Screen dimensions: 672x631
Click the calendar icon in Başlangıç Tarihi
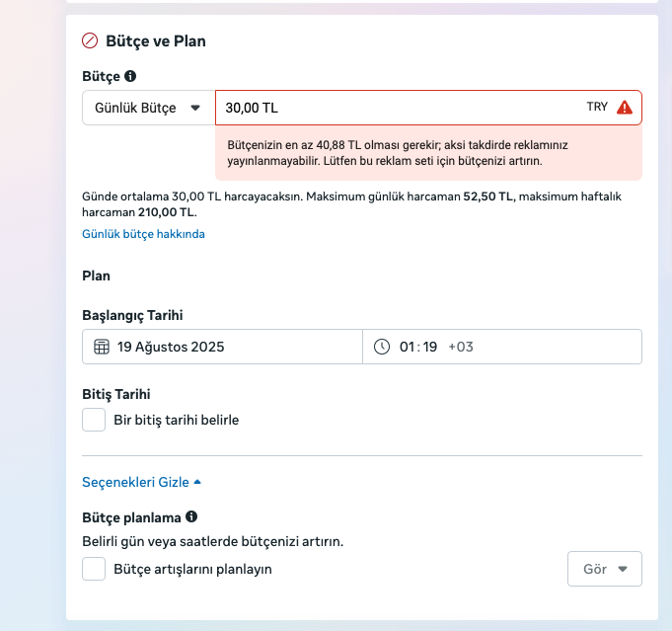[101, 347]
